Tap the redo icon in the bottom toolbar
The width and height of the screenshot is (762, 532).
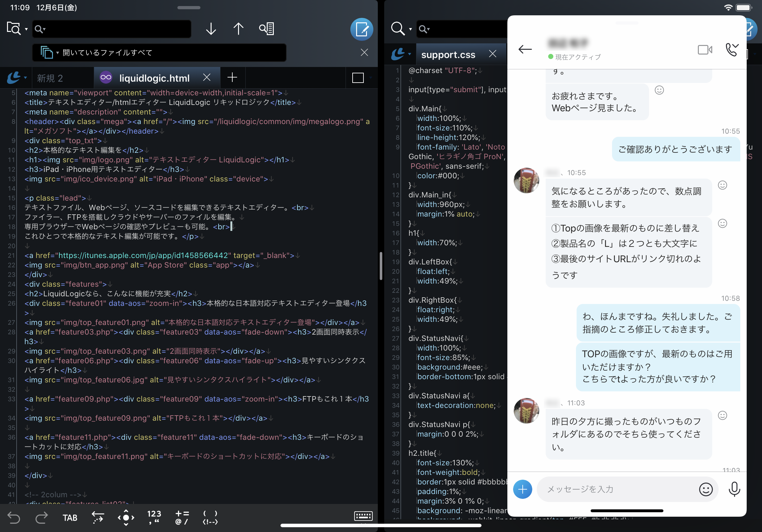click(41, 517)
